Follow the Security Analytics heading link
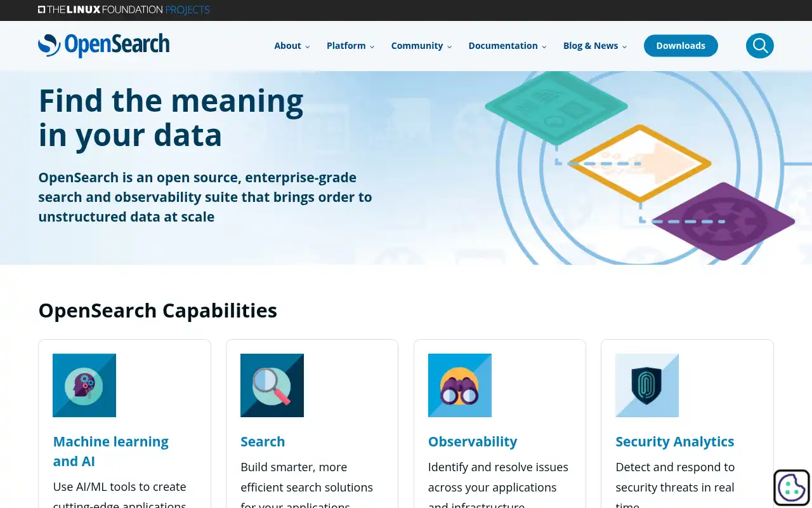The image size is (812, 508). pyautogui.click(x=675, y=441)
